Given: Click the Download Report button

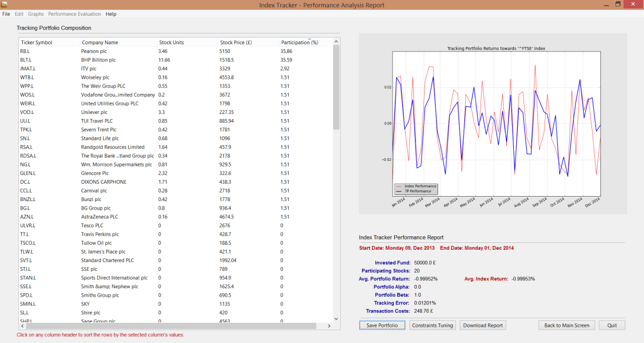Looking at the screenshot, I should point(483,325).
